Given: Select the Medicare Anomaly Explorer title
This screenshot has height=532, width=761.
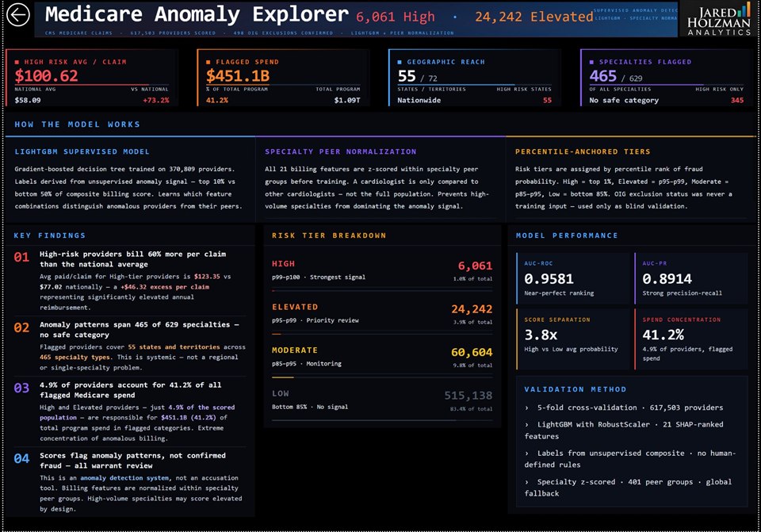Looking at the screenshot, I should pyautogui.click(x=197, y=15).
